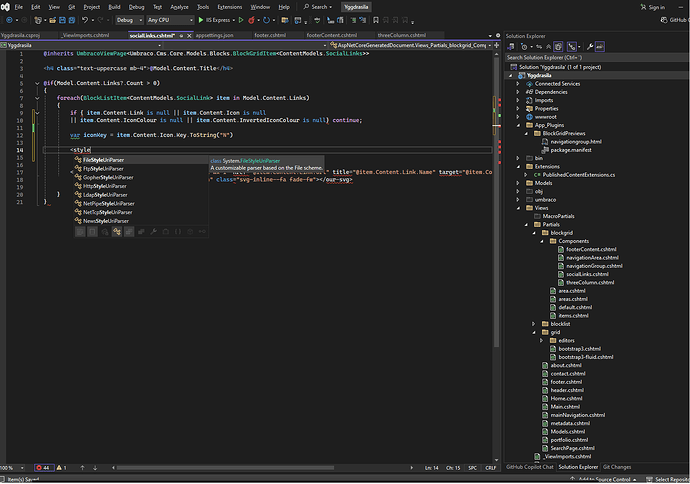Click the Restart circular arrow icon

[x=266, y=20]
